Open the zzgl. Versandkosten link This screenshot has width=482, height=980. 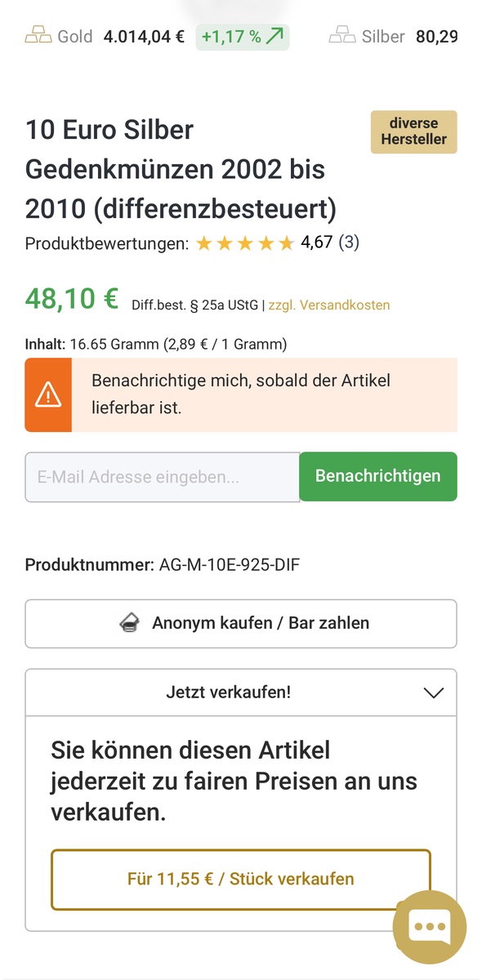[329, 305]
